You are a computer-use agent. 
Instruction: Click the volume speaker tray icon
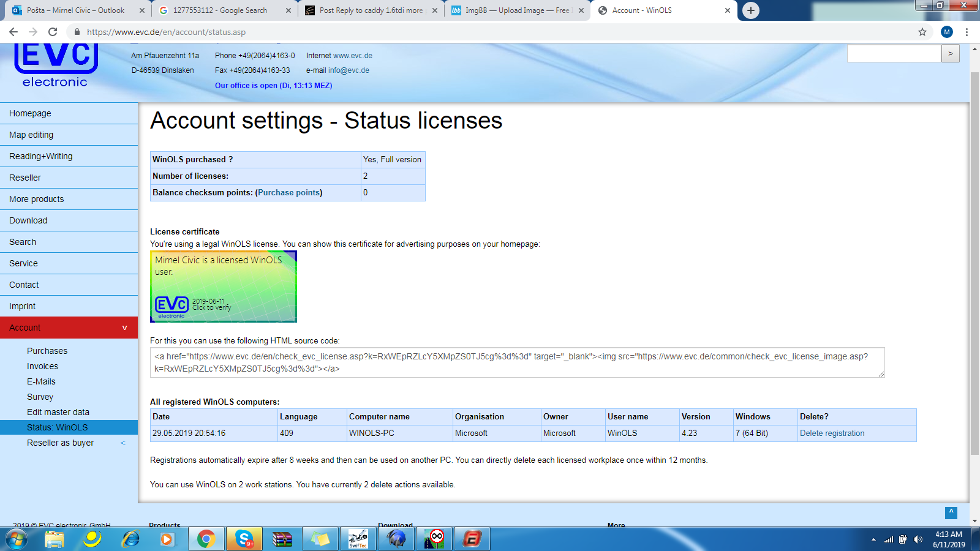coord(918,539)
